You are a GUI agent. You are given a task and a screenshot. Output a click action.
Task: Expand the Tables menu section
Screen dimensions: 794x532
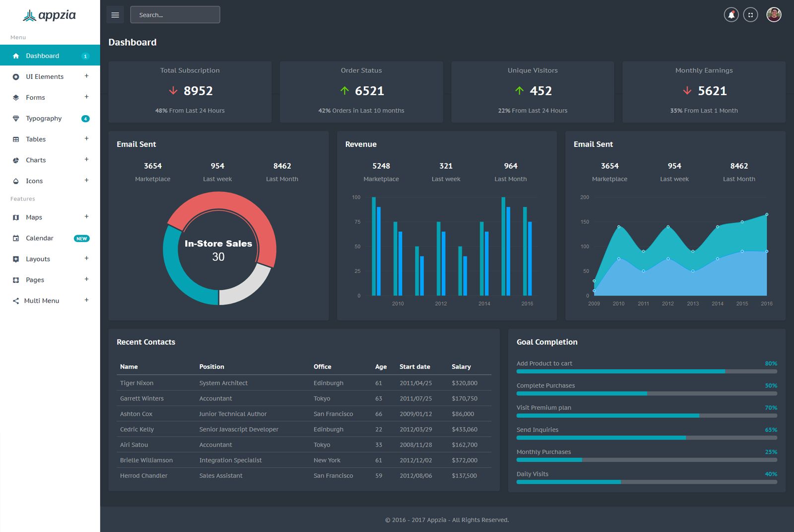[x=86, y=138]
